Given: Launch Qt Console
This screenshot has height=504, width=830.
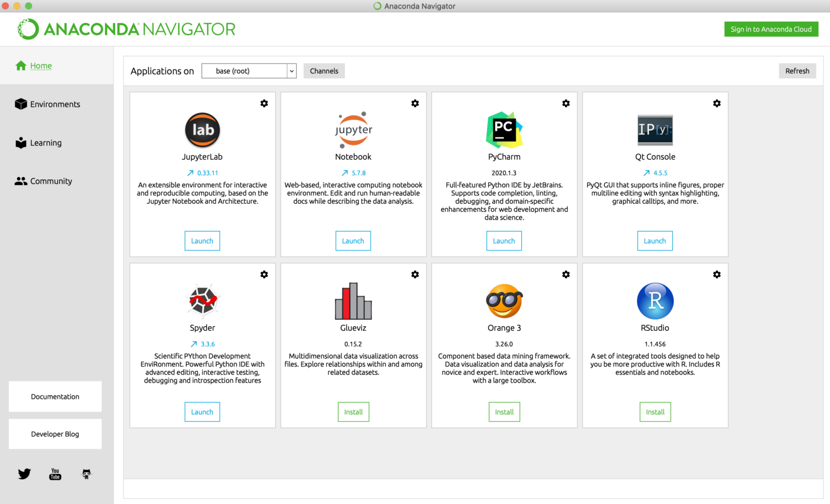Looking at the screenshot, I should click(655, 241).
